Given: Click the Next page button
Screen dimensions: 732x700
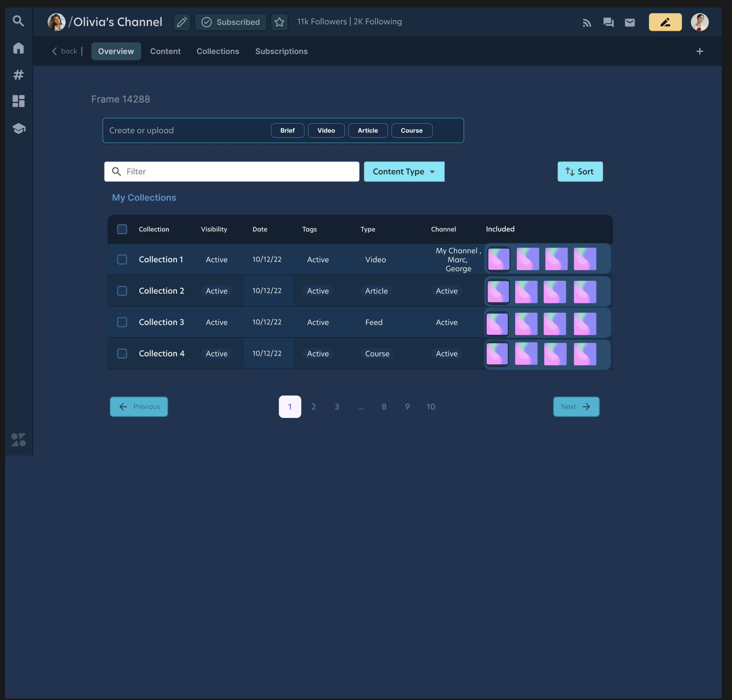Looking at the screenshot, I should point(576,407).
